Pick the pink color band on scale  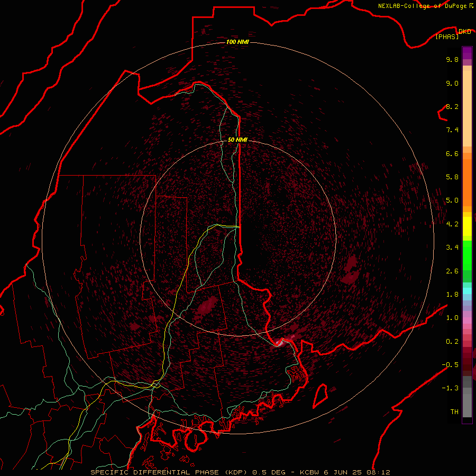(x=467, y=321)
